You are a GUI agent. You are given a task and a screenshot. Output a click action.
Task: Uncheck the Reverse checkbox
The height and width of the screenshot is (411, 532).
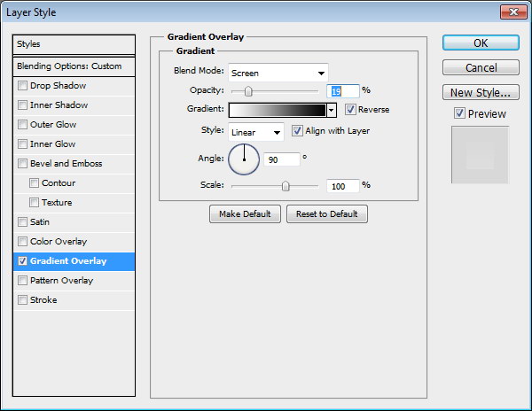pyautogui.click(x=351, y=110)
